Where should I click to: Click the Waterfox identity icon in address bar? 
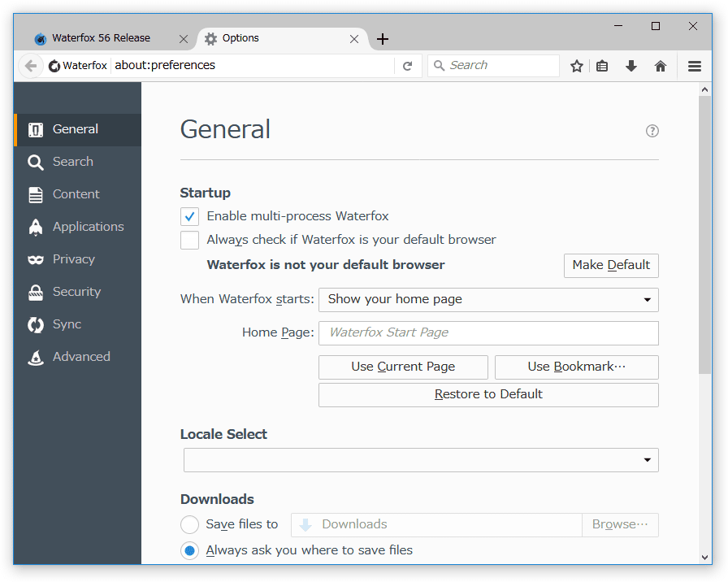pos(54,66)
